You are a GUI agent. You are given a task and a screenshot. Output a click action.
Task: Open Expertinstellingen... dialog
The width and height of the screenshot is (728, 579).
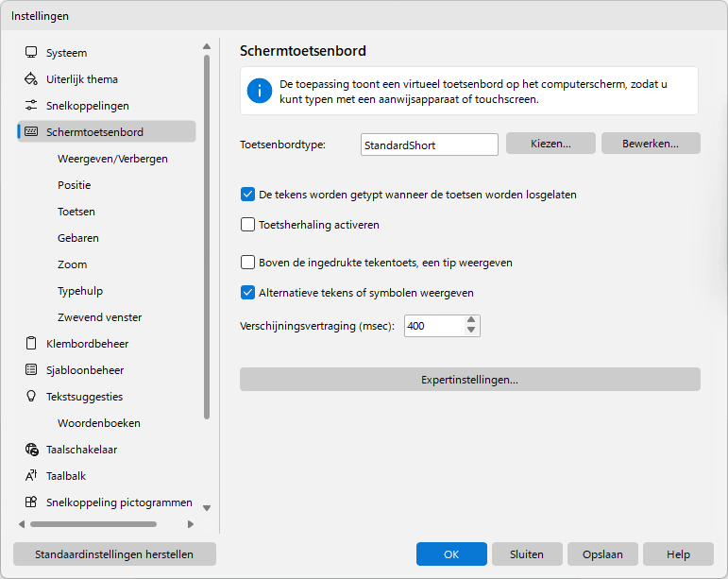(x=470, y=380)
